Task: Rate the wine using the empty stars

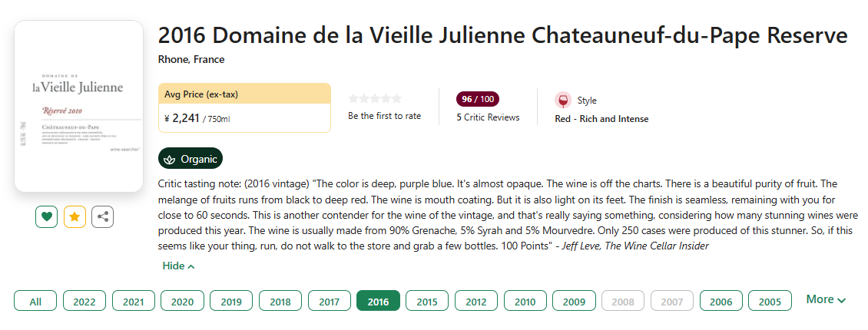Action: tap(375, 98)
